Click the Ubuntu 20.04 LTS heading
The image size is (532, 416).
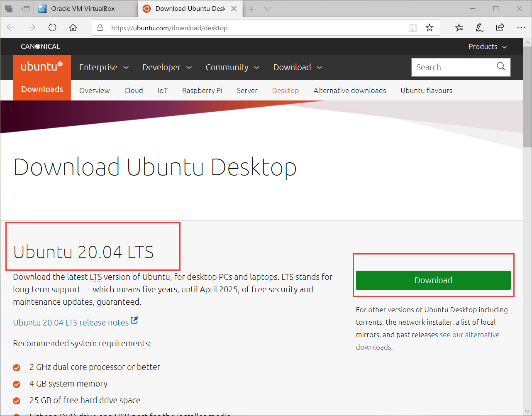[x=83, y=252]
